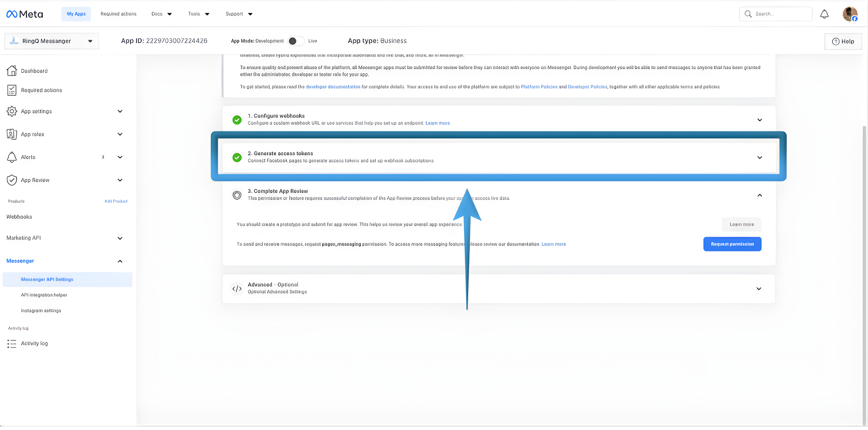The height and width of the screenshot is (430, 868).
Task: Open the notifications bell
Action: [825, 14]
